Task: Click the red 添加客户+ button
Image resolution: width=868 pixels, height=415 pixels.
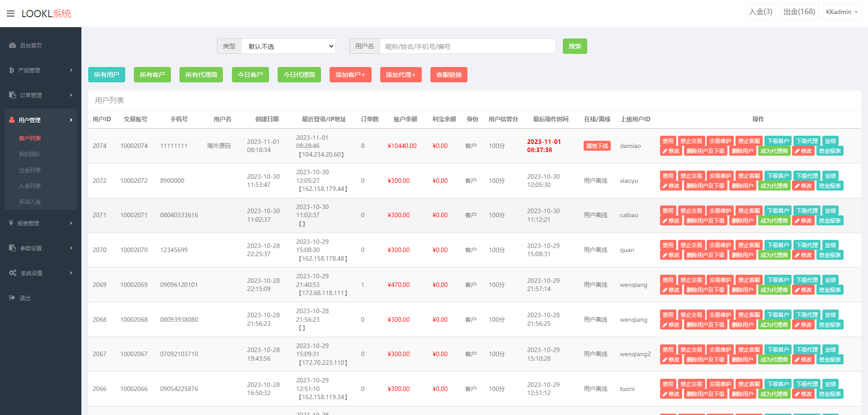Action: tap(350, 74)
